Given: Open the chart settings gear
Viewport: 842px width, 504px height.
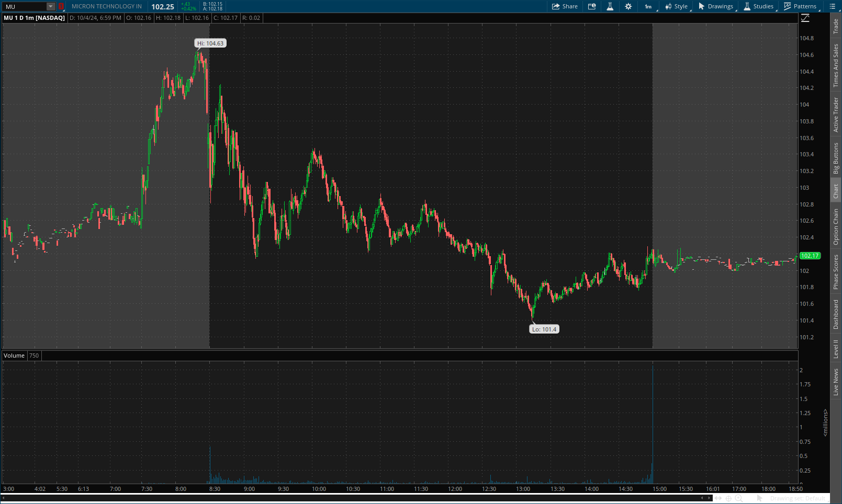Looking at the screenshot, I should (x=628, y=6).
